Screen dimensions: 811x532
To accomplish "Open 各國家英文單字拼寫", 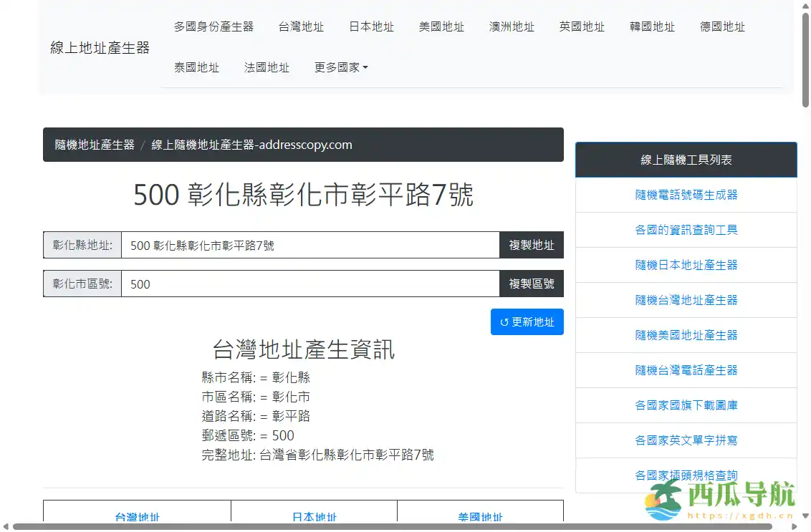I will (x=686, y=440).
